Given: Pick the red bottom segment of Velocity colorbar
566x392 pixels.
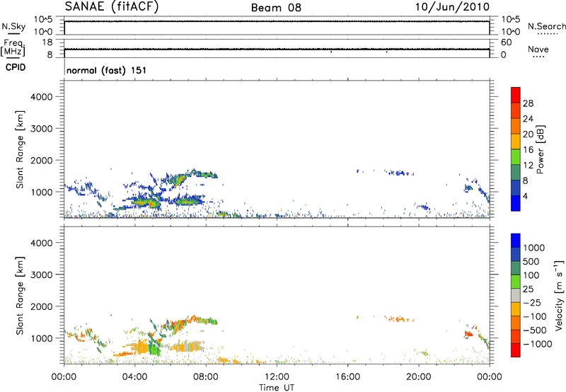Looking at the screenshot, I should coord(516,350).
